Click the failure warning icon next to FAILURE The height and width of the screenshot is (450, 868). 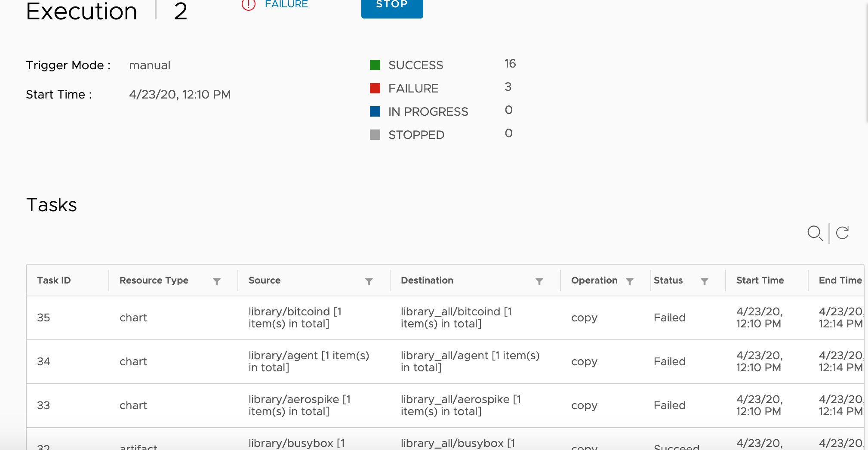(x=249, y=4)
